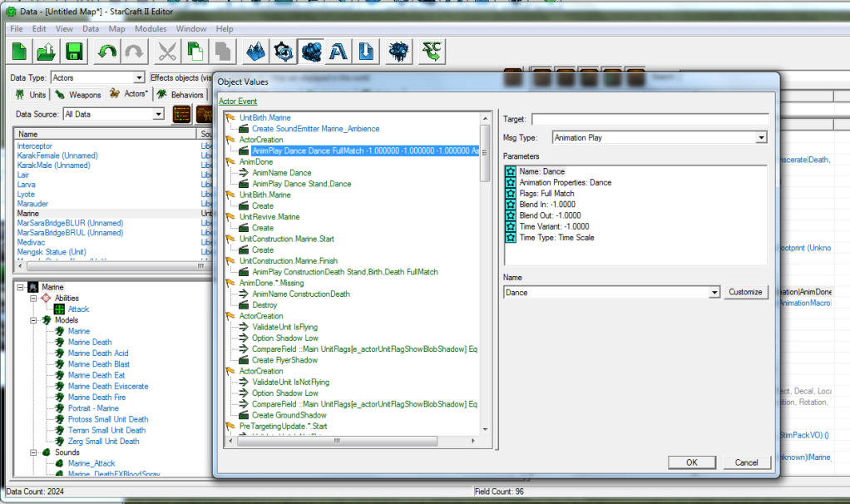
Task: Click clapper icon beside Create FlyerShadow
Action: tap(244, 360)
